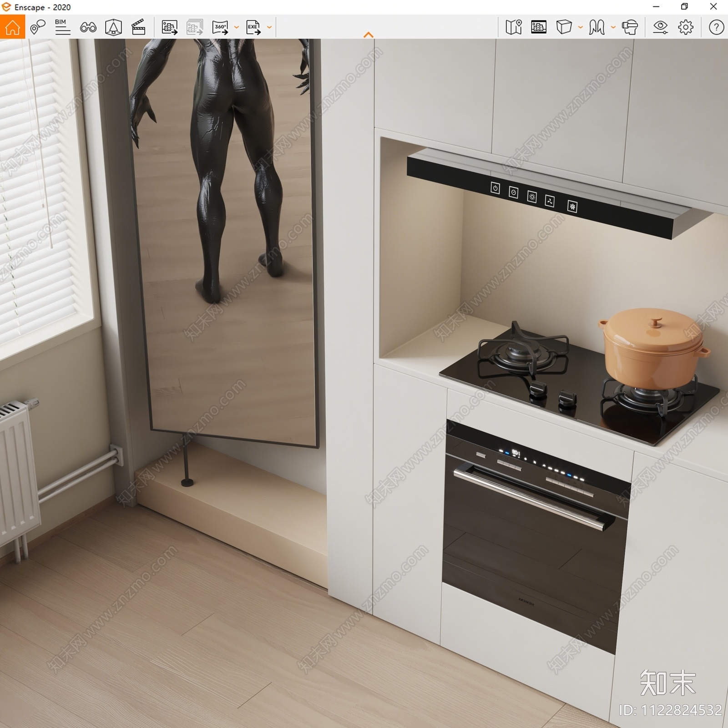728x728 pixels.
Task: Minimize the Enscape window
Action: click(656, 7)
